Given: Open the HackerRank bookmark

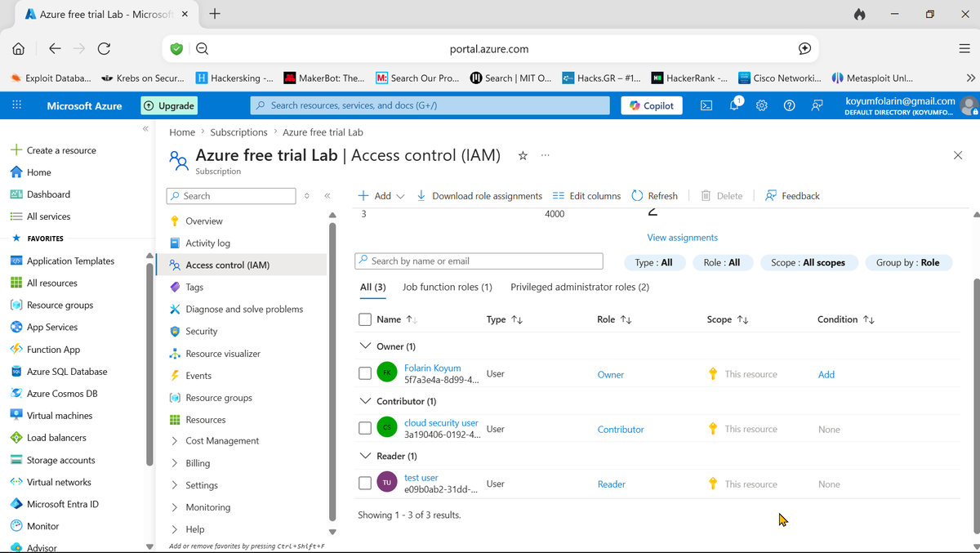Looking at the screenshot, I should click(690, 78).
